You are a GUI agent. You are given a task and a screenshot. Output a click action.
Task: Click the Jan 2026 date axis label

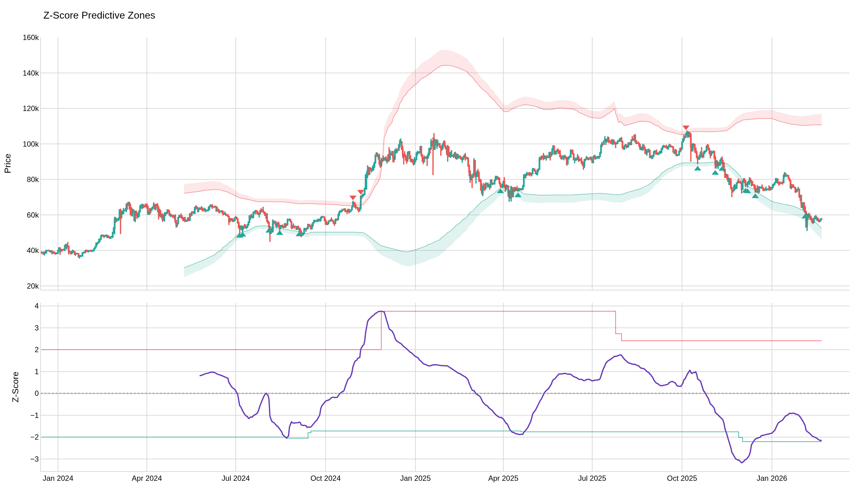(772, 478)
